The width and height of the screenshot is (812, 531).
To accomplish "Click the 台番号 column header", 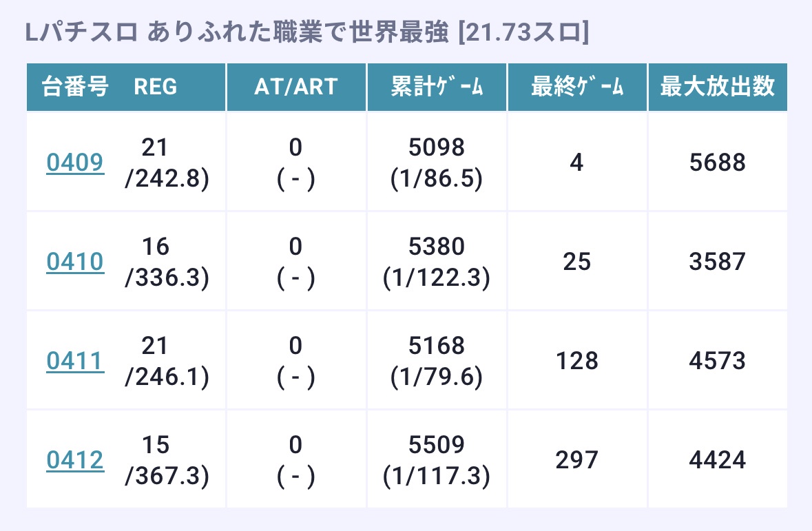I will 75,87.
